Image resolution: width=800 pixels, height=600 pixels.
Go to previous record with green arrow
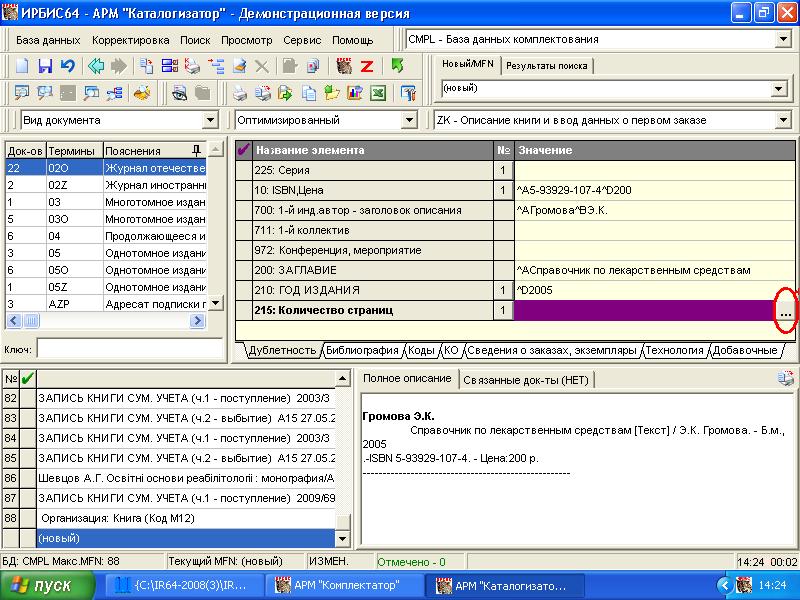96,66
